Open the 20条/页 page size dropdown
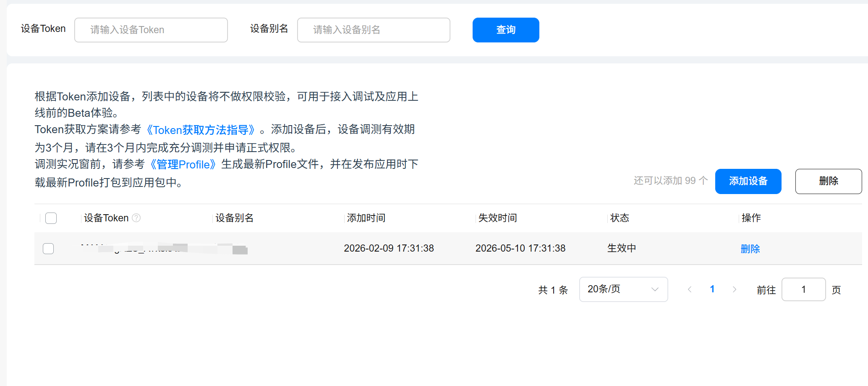 623,289
